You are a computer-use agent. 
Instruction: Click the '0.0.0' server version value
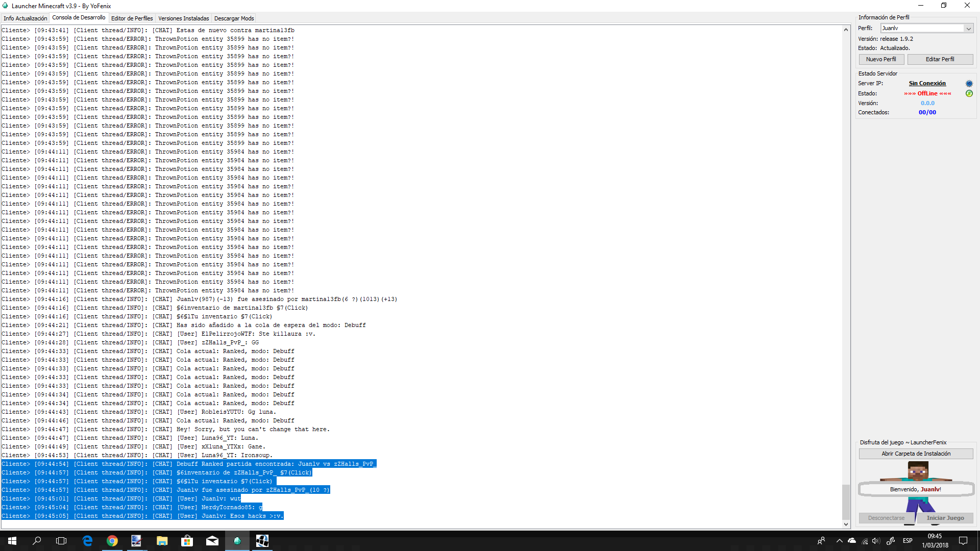(x=927, y=104)
